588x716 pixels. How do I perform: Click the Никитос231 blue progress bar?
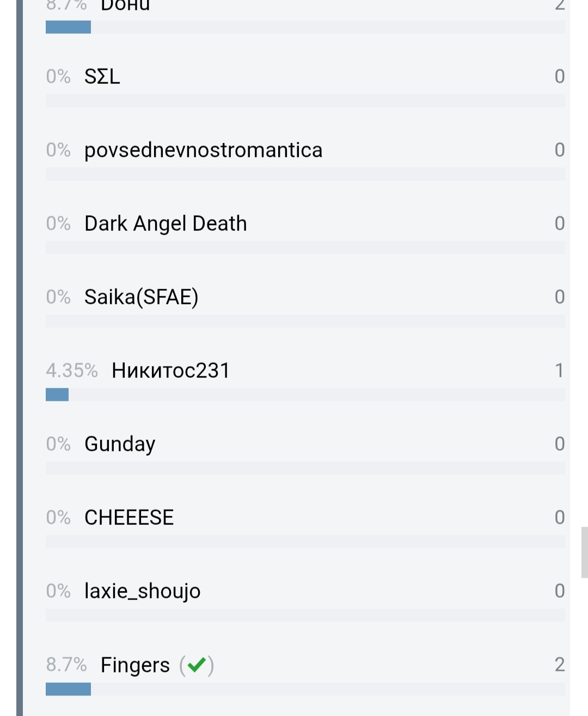pos(57,395)
